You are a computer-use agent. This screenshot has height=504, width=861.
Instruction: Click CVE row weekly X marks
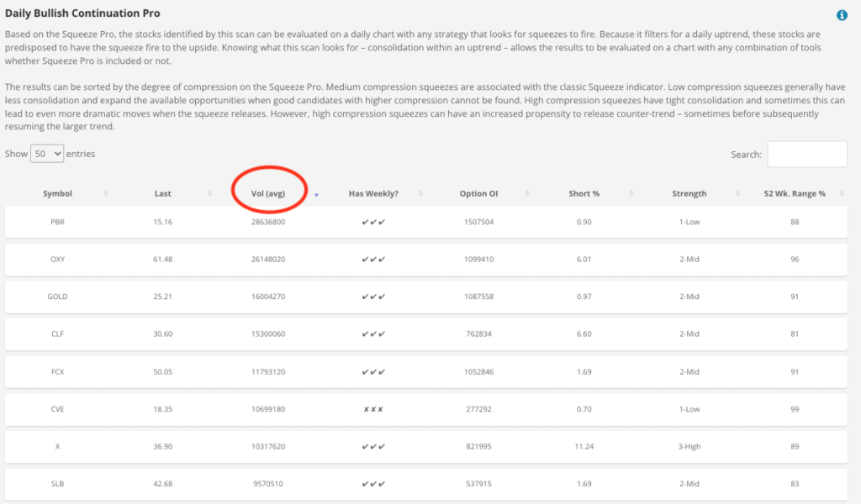click(x=373, y=409)
